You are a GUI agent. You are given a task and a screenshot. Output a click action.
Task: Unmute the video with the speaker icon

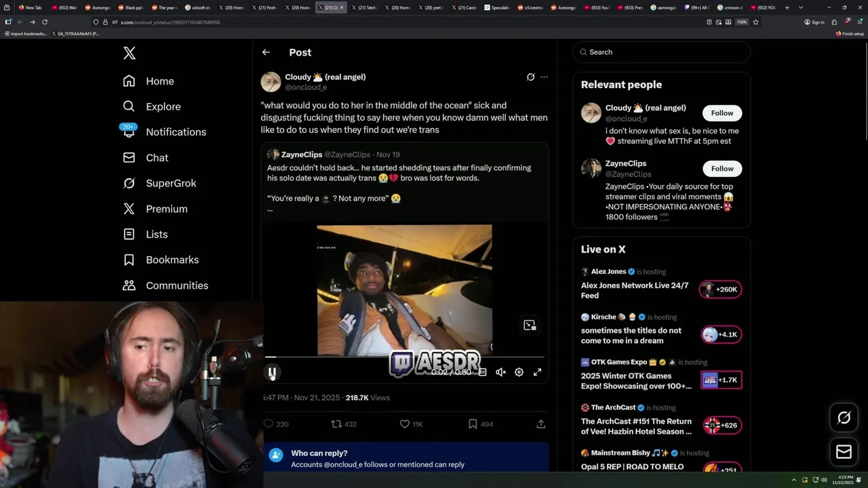500,372
